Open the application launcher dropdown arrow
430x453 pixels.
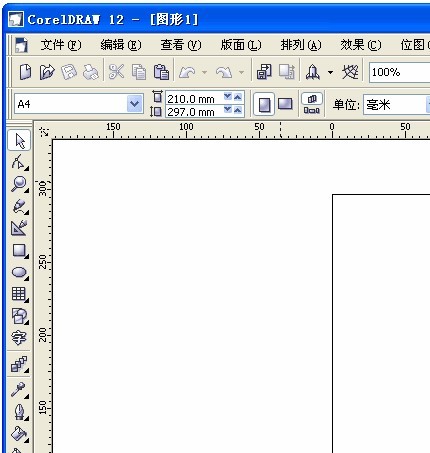tap(330, 72)
